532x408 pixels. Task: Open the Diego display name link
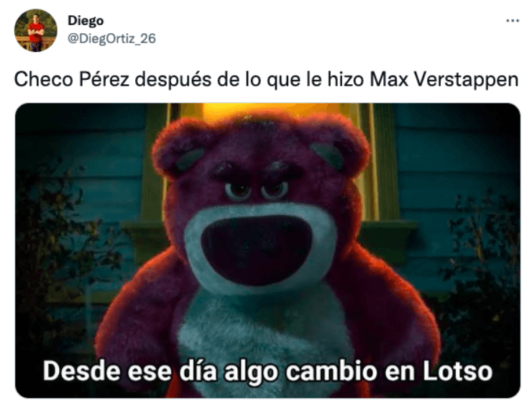click(x=86, y=21)
